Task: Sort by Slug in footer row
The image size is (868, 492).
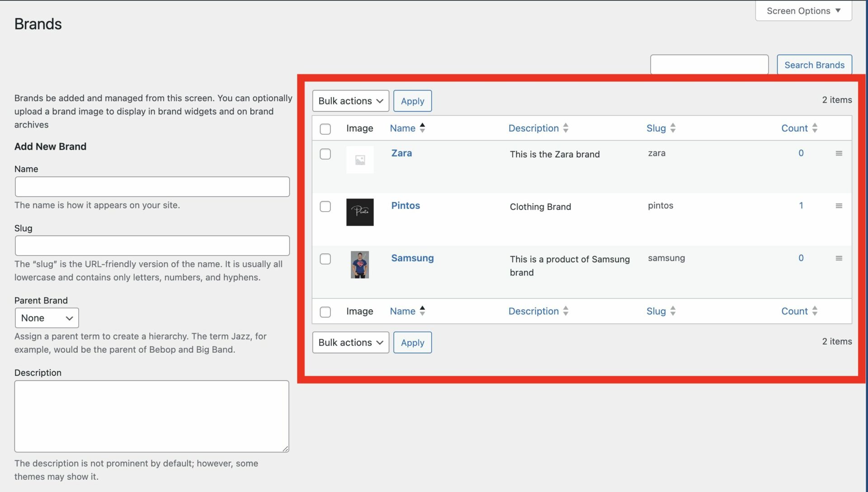Action: click(656, 311)
